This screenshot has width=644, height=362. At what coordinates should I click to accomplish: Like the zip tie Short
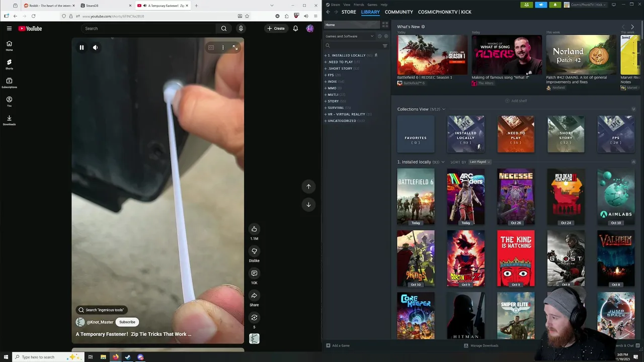click(254, 229)
